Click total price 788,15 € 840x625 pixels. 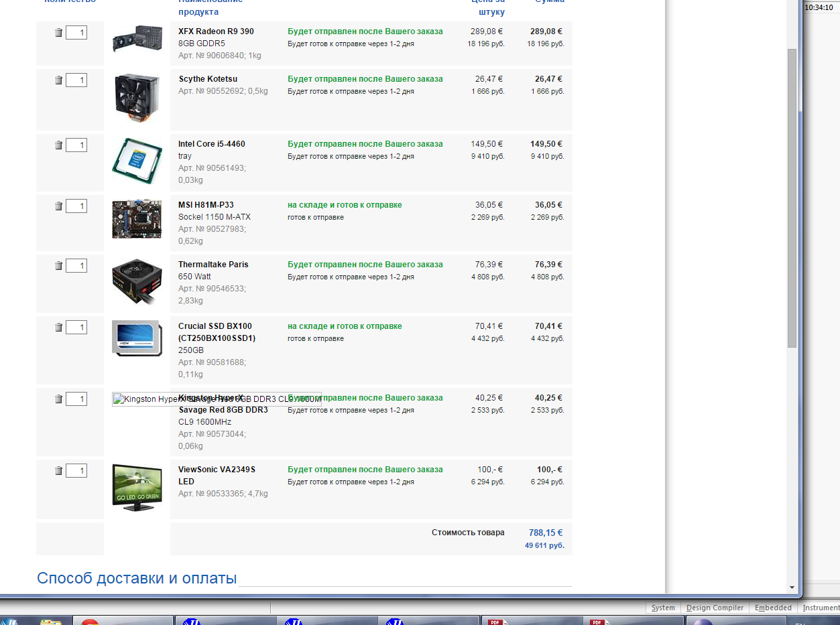click(546, 533)
